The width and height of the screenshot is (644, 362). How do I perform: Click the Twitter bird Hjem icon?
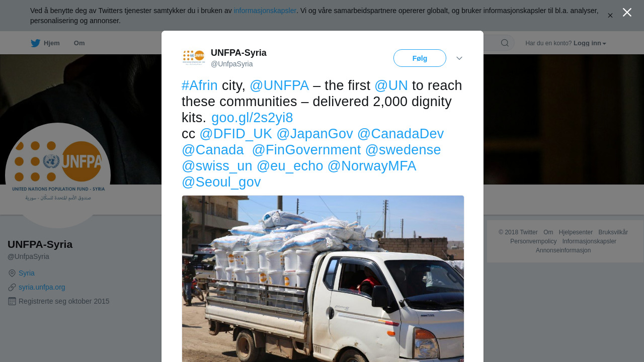(x=35, y=43)
